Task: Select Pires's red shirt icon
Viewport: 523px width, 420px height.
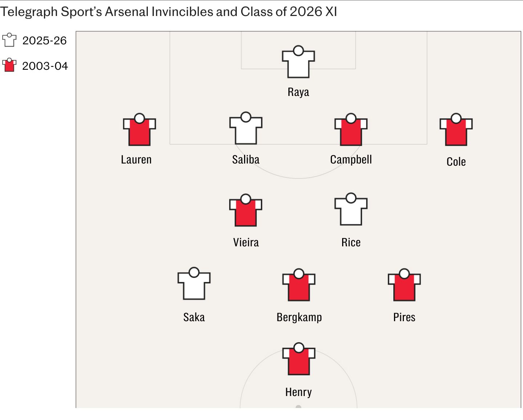Action: coord(404,285)
